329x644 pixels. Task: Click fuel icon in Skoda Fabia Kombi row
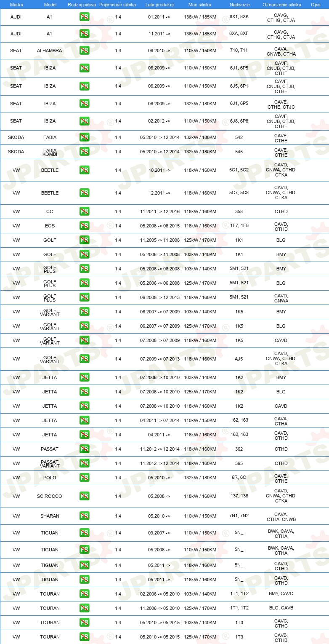pos(84,152)
